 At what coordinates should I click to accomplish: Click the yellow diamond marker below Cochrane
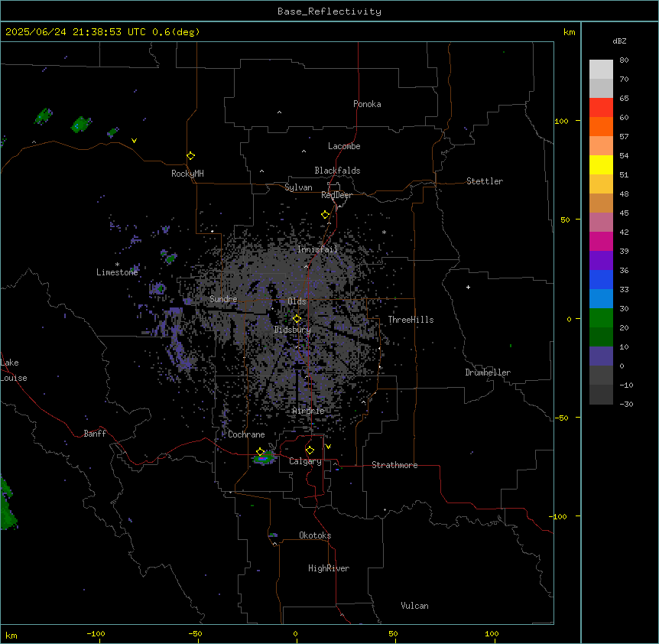[260, 452]
